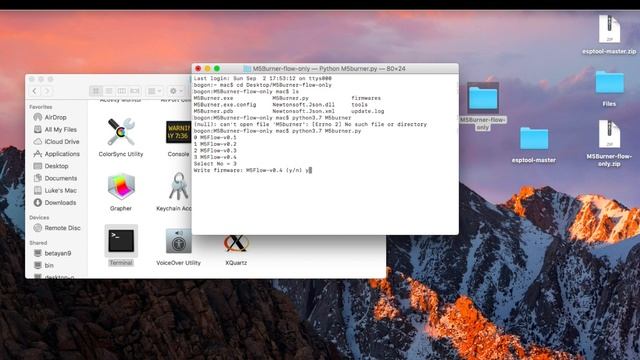The height and width of the screenshot is (360, 640).
Task: Click the Terminal proxy folder icon in title
Action: 247,69
